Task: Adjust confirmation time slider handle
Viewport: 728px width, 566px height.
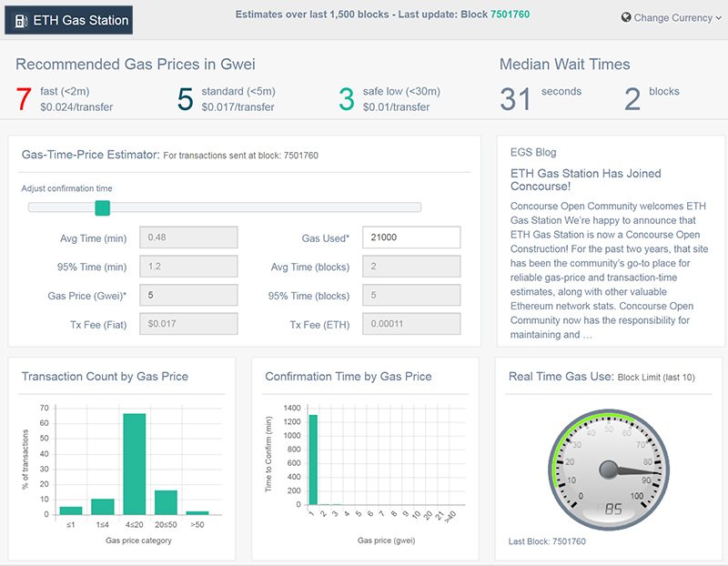Action: (x=102, y=207)
